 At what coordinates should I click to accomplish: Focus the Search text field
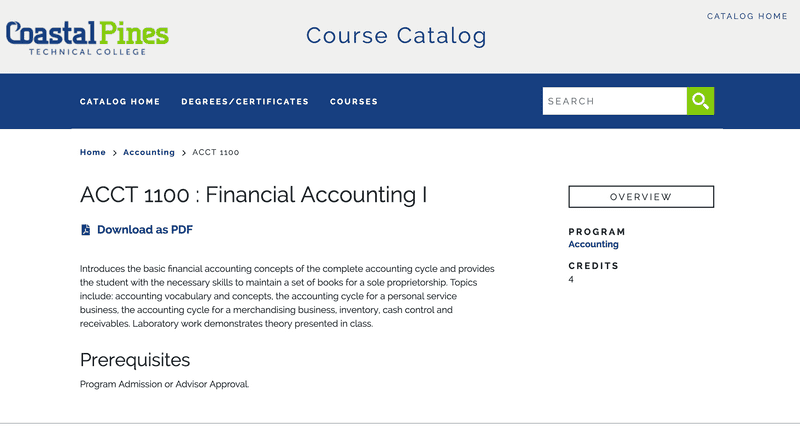click(x=614, y=101)
